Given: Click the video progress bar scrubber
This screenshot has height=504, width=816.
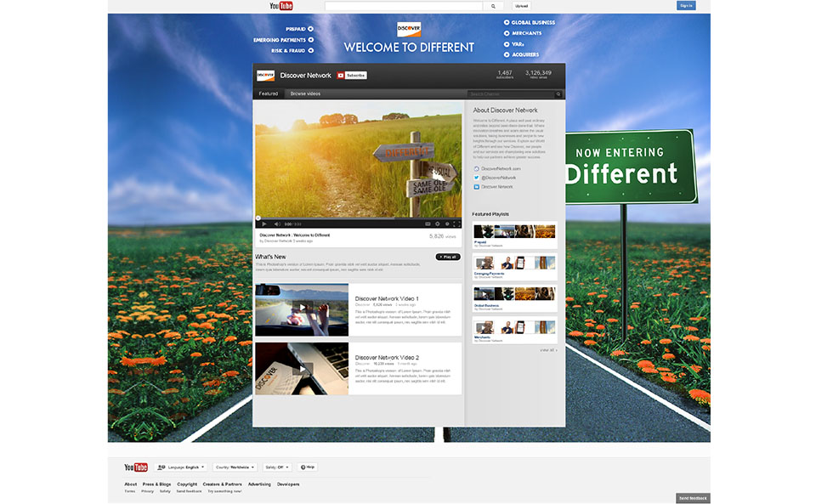Looking at the screenshot, I should (x=258, y=218).
